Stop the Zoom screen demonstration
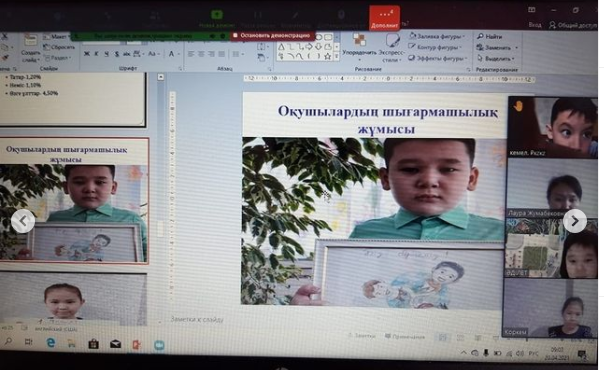 272,35
